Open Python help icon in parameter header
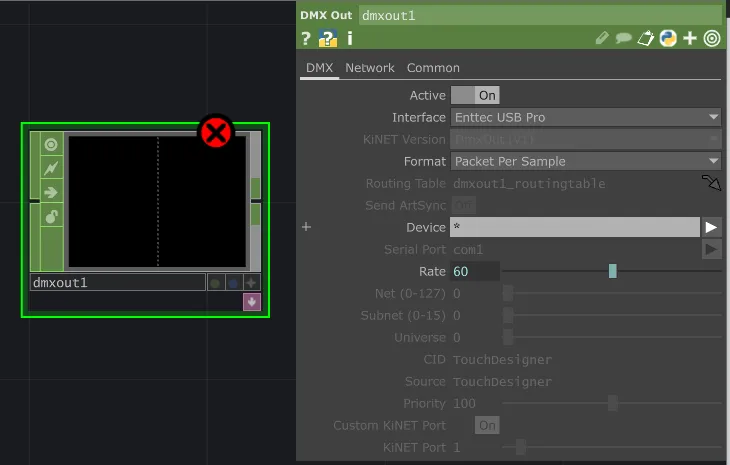The height and width of the screenshot is (465, 730). (x=328, y=38)
